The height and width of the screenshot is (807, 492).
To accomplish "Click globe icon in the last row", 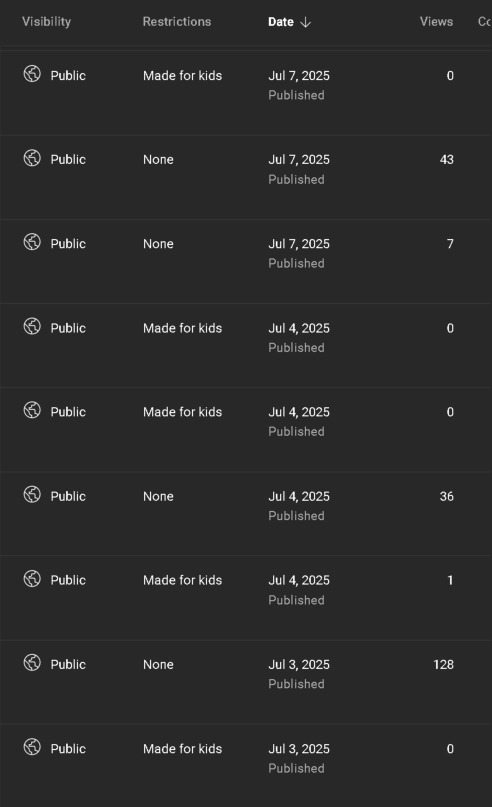I will click(32, 747).
